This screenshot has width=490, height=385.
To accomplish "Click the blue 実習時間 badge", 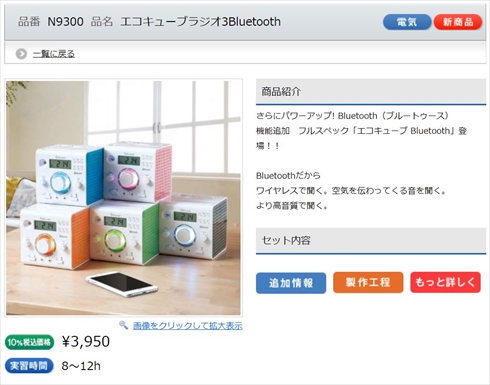I will (x=29, y=366).
